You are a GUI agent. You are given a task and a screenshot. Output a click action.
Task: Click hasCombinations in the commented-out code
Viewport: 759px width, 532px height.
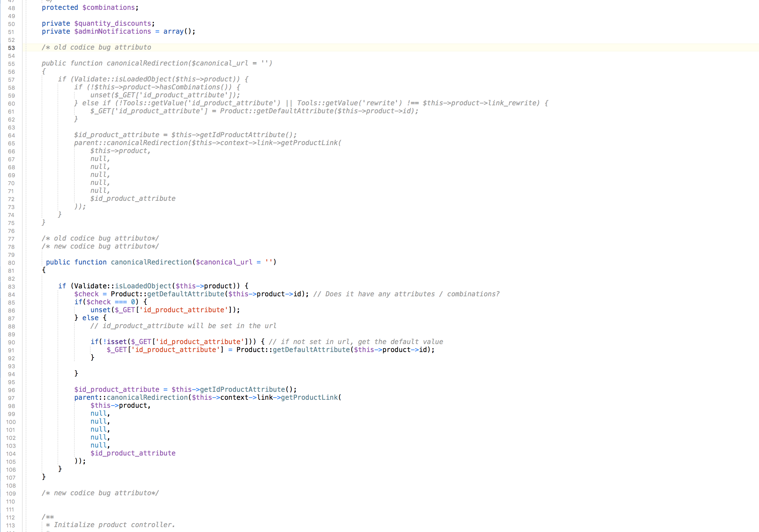tap(190, 87)
